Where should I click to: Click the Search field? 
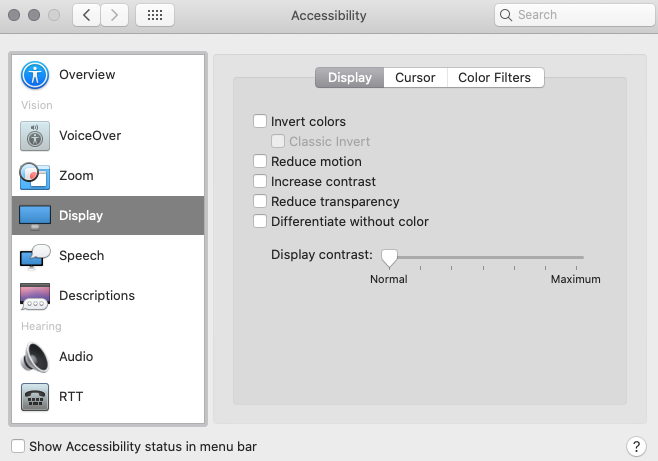573,15
